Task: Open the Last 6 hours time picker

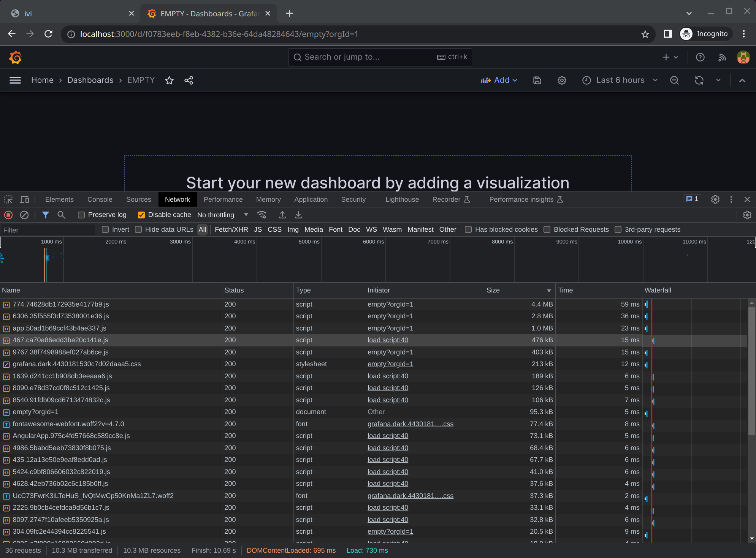Action: [620, 80]
